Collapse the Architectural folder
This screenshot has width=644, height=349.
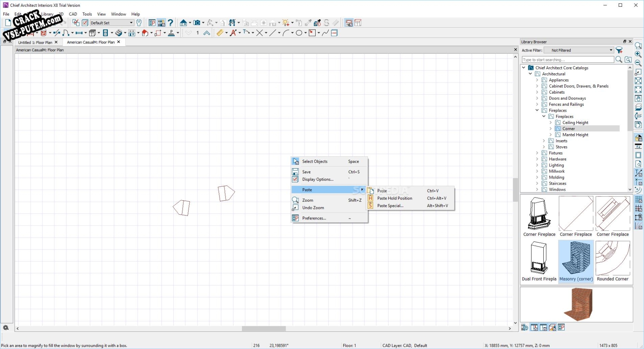click(530, 74)
